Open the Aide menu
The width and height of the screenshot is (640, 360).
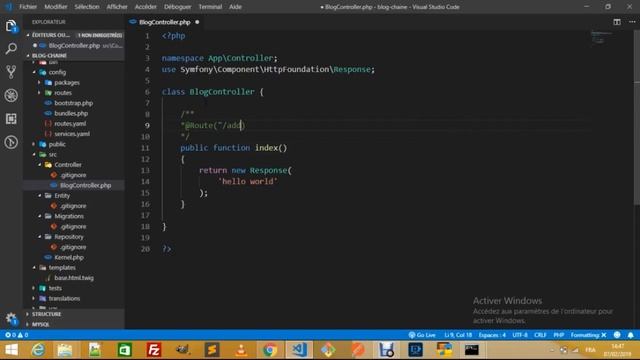pos(235,7)
